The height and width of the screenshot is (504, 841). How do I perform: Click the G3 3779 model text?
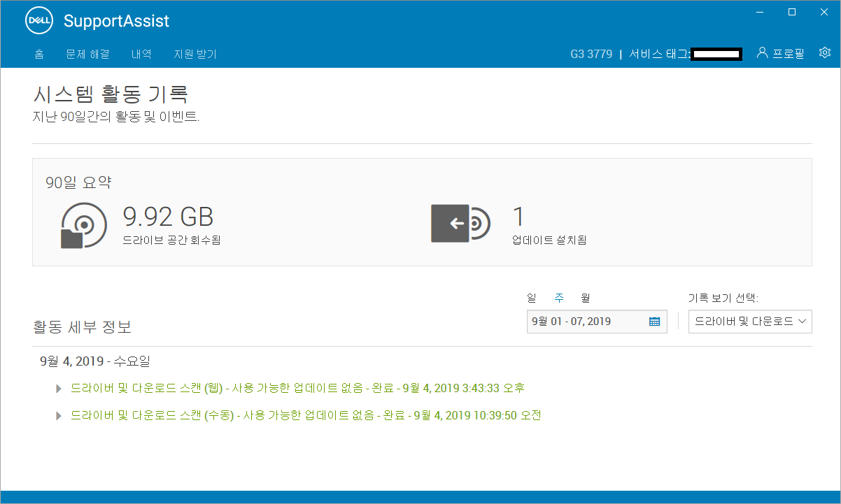tap(591, 54)
